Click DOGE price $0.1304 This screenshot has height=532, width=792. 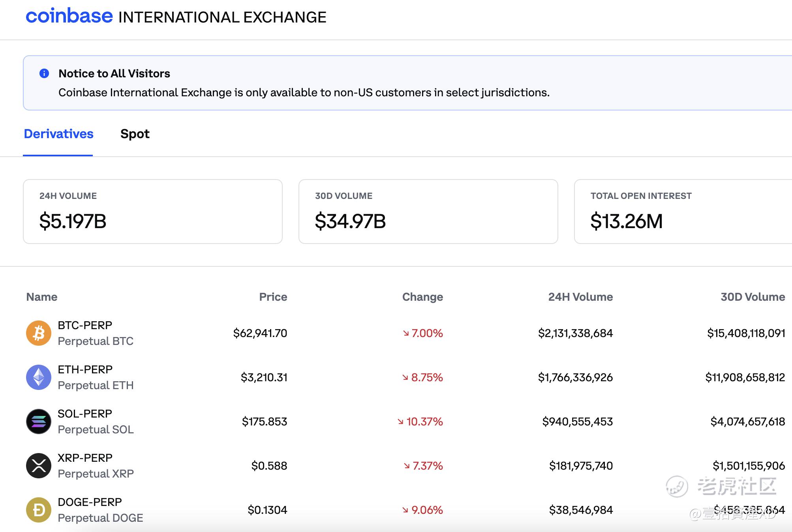[267, 510]
